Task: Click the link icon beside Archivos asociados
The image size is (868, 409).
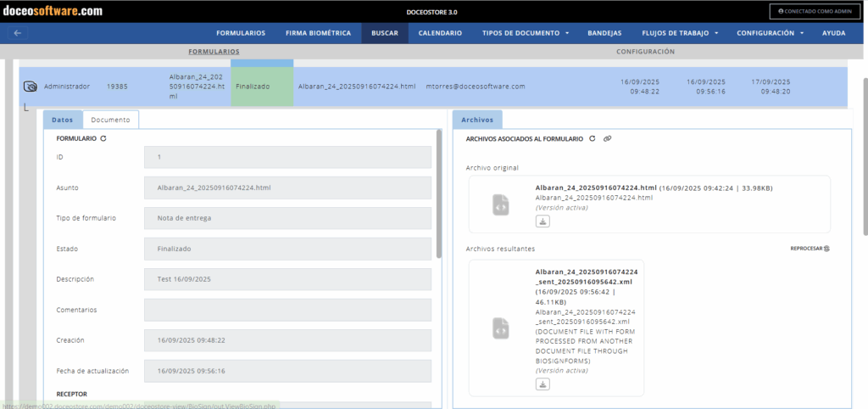Action: coord(607,138)
